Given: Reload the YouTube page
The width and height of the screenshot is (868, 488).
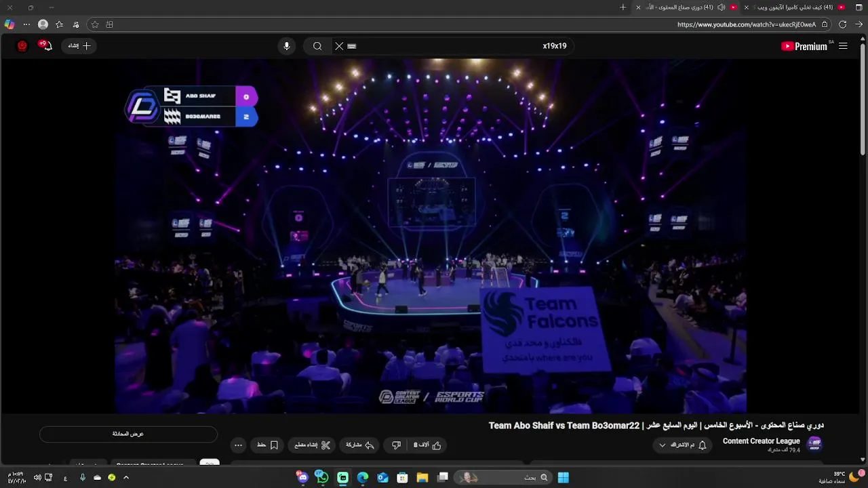Looking at the screenshot, I should coord(842,24).
